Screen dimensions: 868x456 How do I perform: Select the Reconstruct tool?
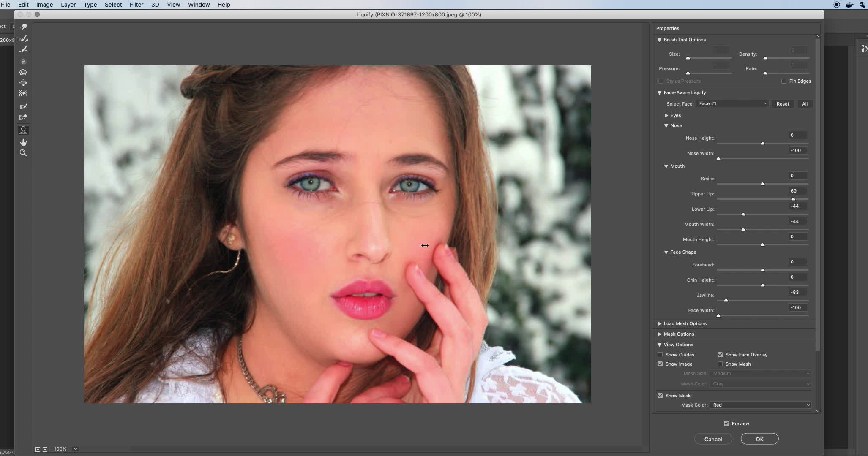pos(23,38)
